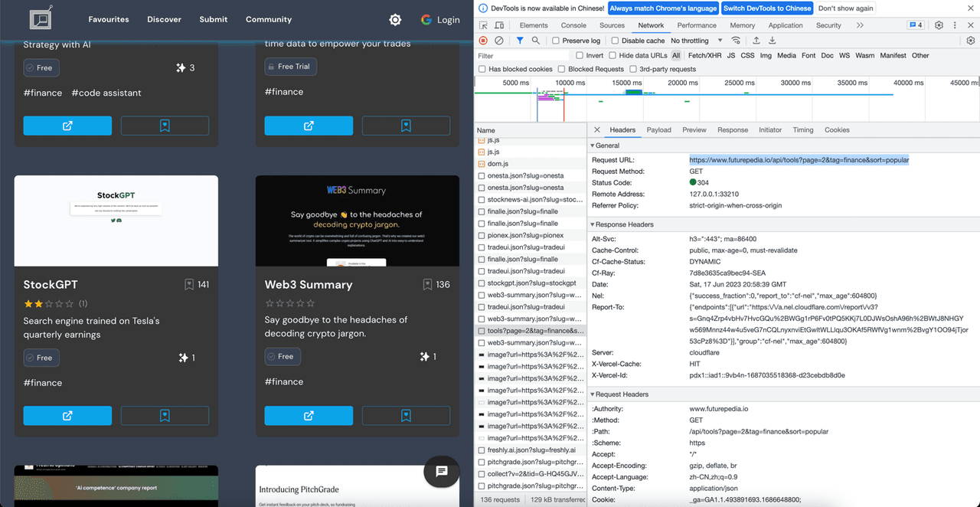This screenshot has width=980, height=507.
Task: Toggle the device toolbar icon
Action: point(498,25)
